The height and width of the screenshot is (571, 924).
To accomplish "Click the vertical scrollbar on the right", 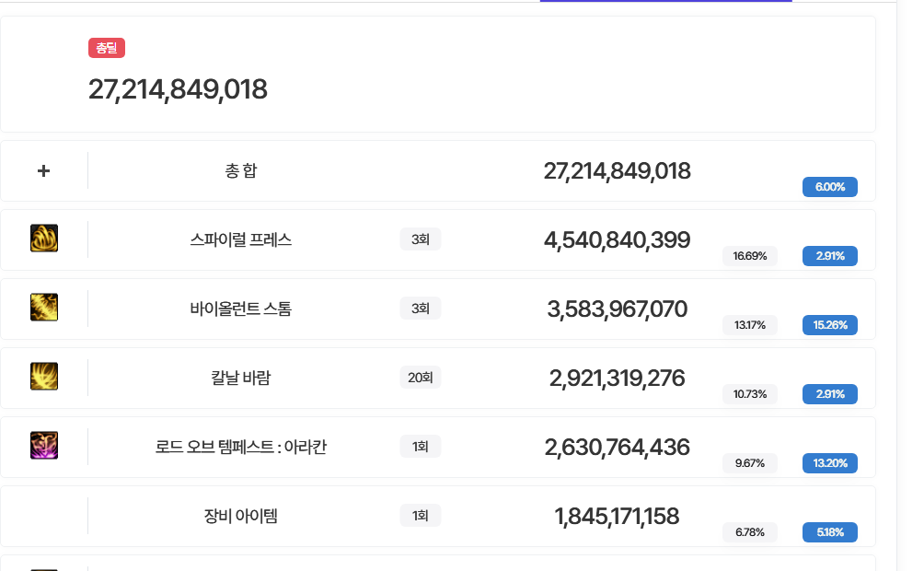I will tap(910, 276).
